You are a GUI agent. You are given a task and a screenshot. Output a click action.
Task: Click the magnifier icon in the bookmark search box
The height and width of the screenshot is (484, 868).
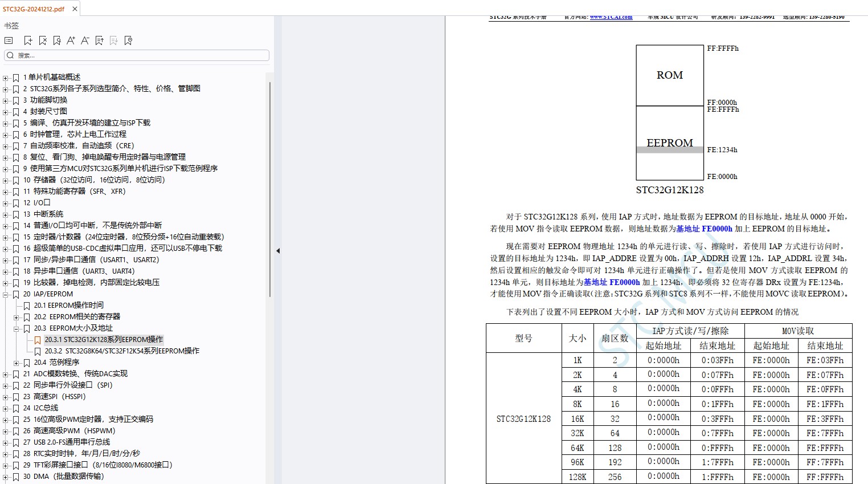point(10,55)
